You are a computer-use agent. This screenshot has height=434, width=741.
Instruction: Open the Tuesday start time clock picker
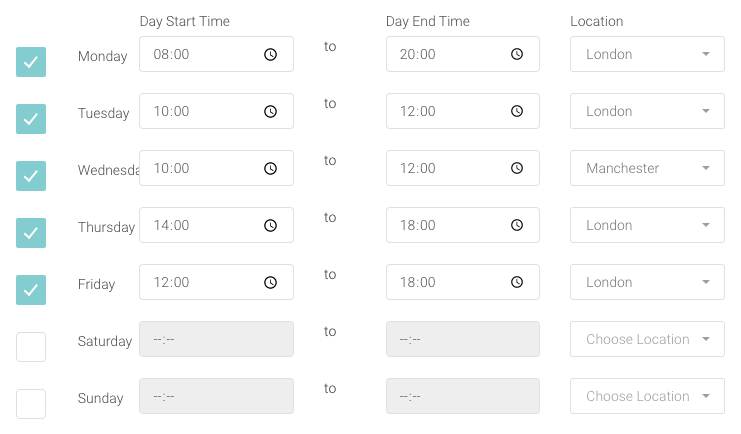point(270,112)
